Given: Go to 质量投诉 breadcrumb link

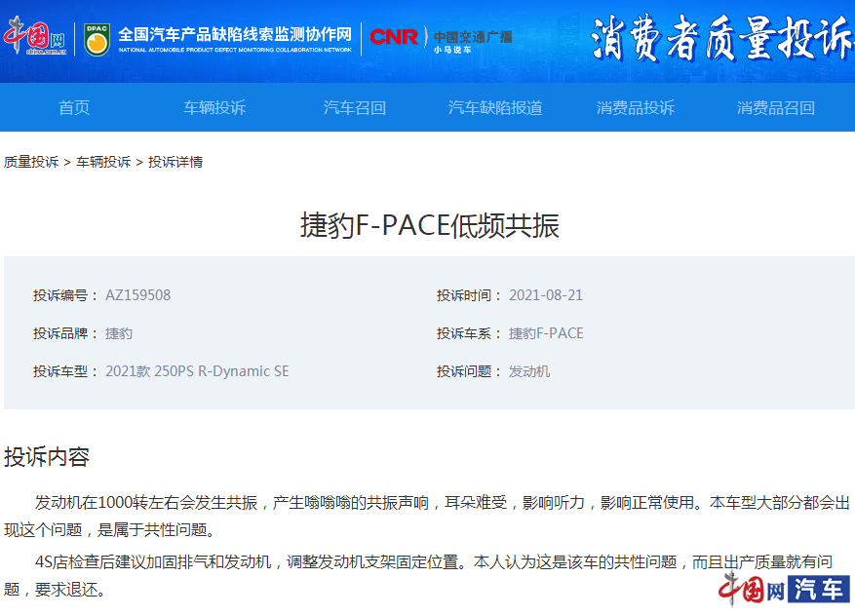Looking at the screenshot, I should click(31, 162).
